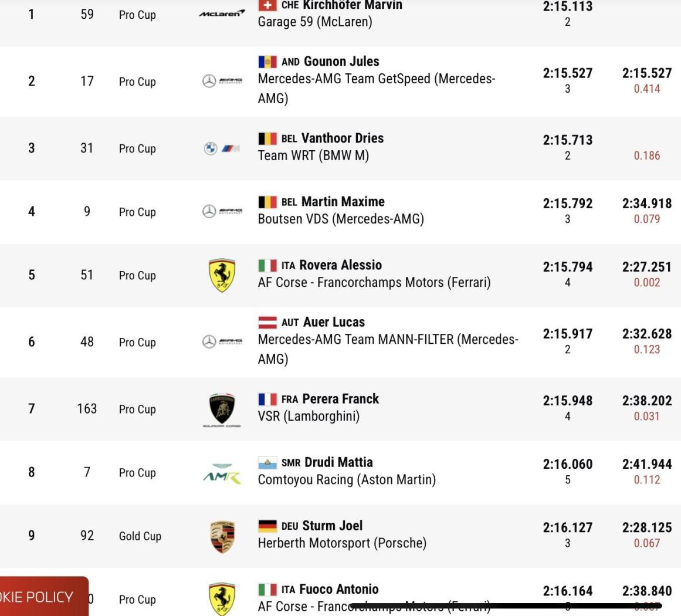681x616 pixels.
Task: Open driver Vanthoor Dries entry
Action: click(342, 138)
